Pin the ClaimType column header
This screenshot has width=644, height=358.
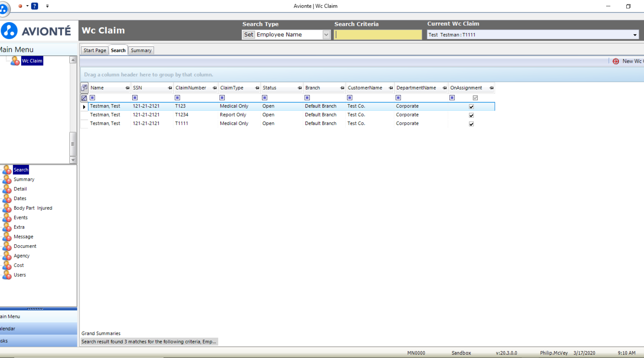pos(257,88)
